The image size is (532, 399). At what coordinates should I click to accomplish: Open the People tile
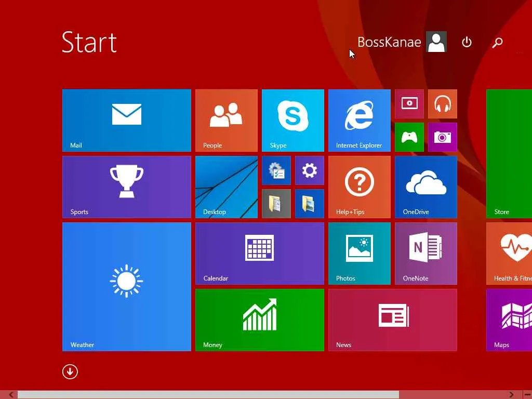(227, 121)
